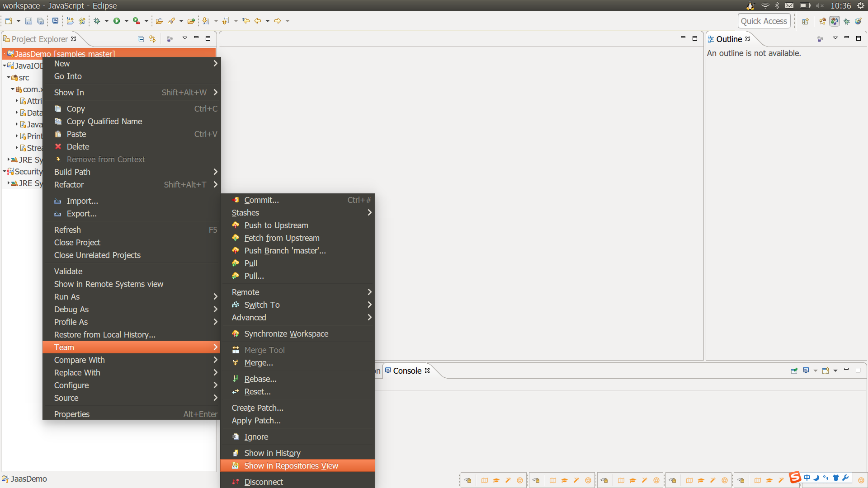This screenshot has height=488, width=868.
Task: Click Refresh in the context menu
Action: (132, 230)
